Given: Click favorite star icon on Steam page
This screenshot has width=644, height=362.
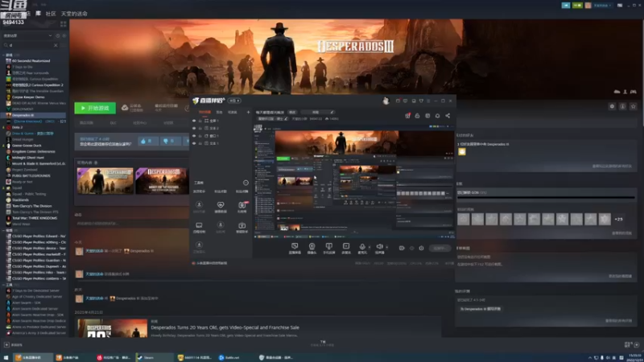Looking at the screenshot, I should (x=634, y=106).
